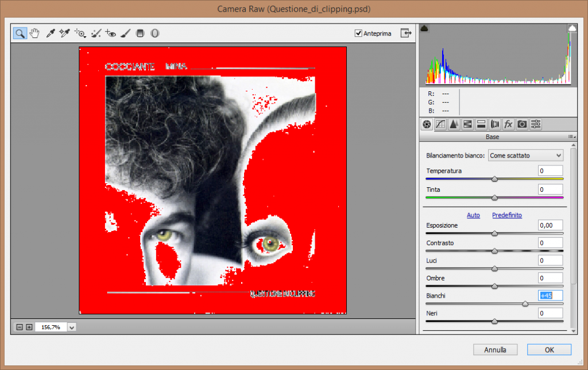This screenshot has height=370, width=588.
Task: Click the 156,7% zoom level field
Action: click(51, 327)
